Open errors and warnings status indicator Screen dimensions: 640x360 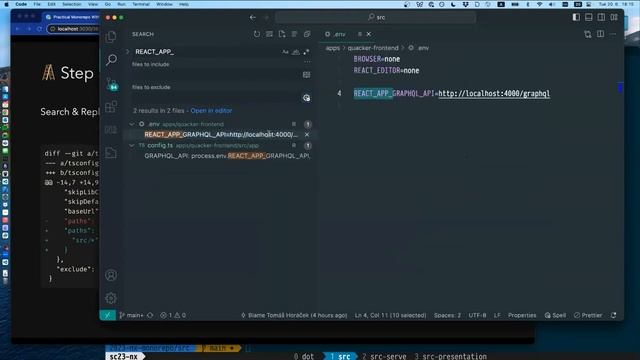pos(173,315)
